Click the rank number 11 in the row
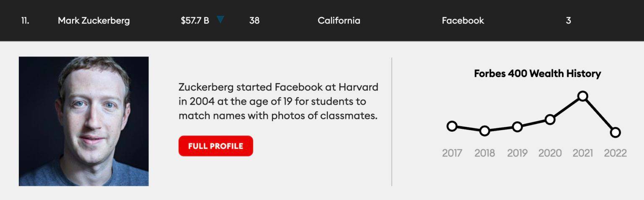 (25, 21)
